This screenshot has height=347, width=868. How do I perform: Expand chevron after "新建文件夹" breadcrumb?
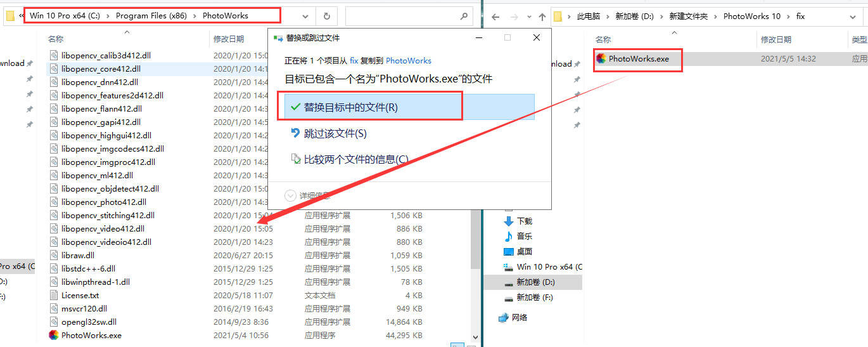(x=715, y=16)
